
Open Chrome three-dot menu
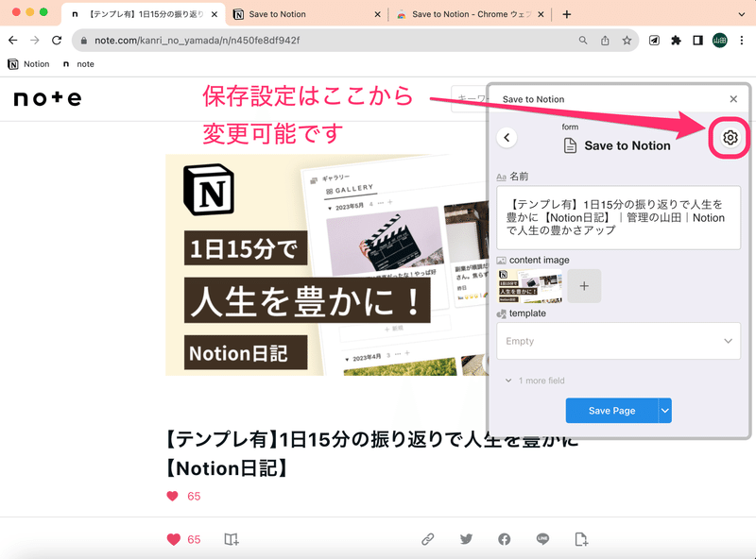(742, 41)
